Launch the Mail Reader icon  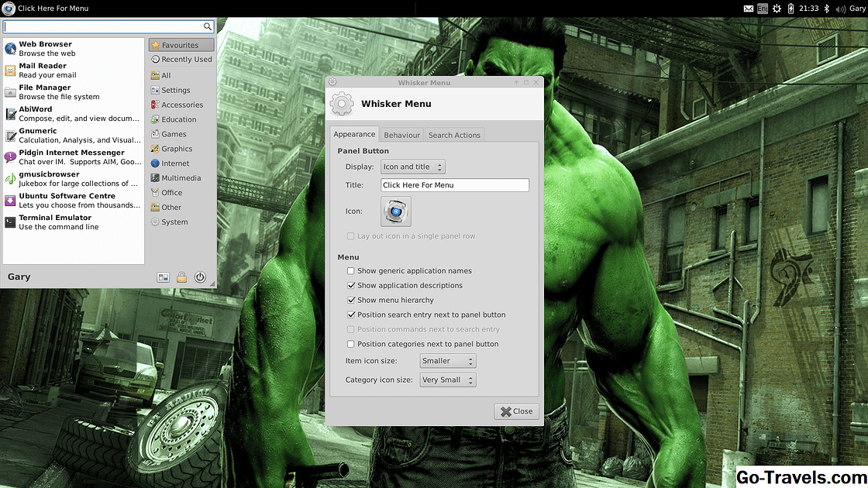[10, 70]
